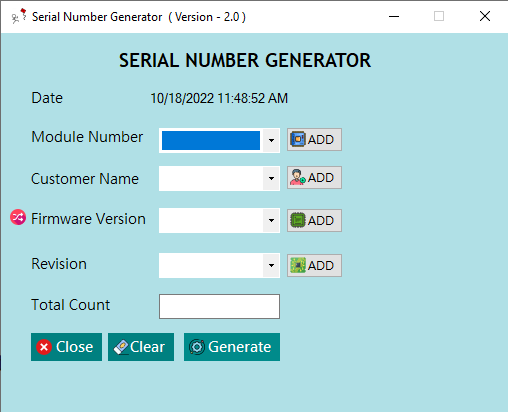The image size is (508, 412).
Task: Click the eraser icon on Clear
Action: pos(121,347)
